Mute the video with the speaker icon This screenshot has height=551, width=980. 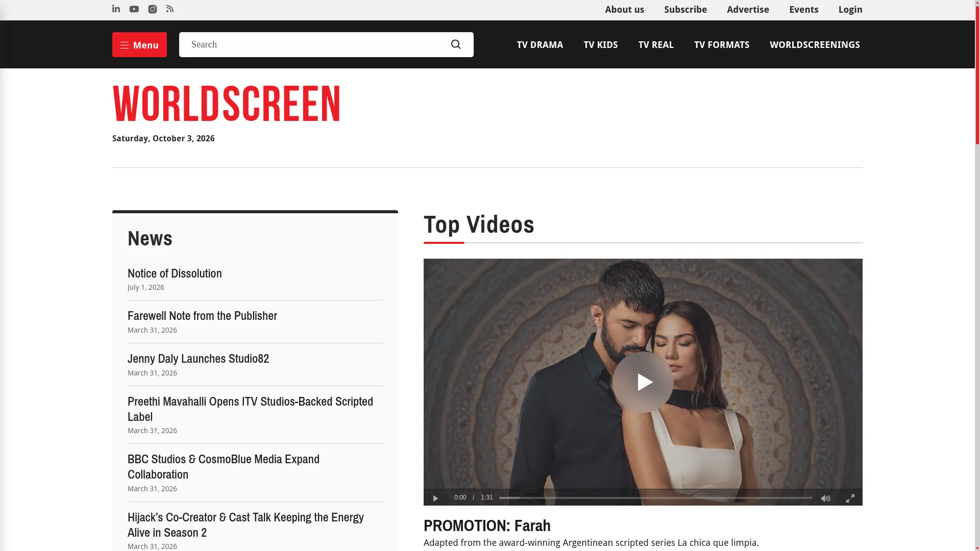(826, 498)
